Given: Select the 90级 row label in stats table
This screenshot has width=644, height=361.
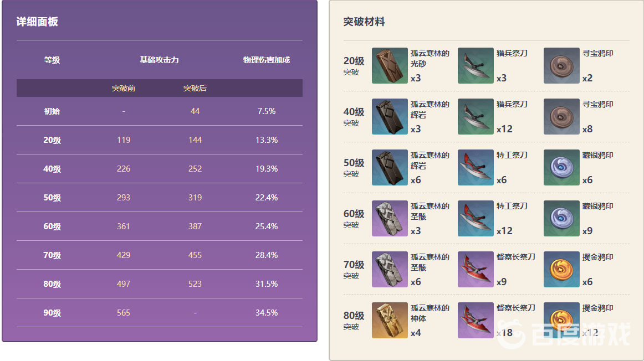Looking at the screenshot, I should pos(52,313).
